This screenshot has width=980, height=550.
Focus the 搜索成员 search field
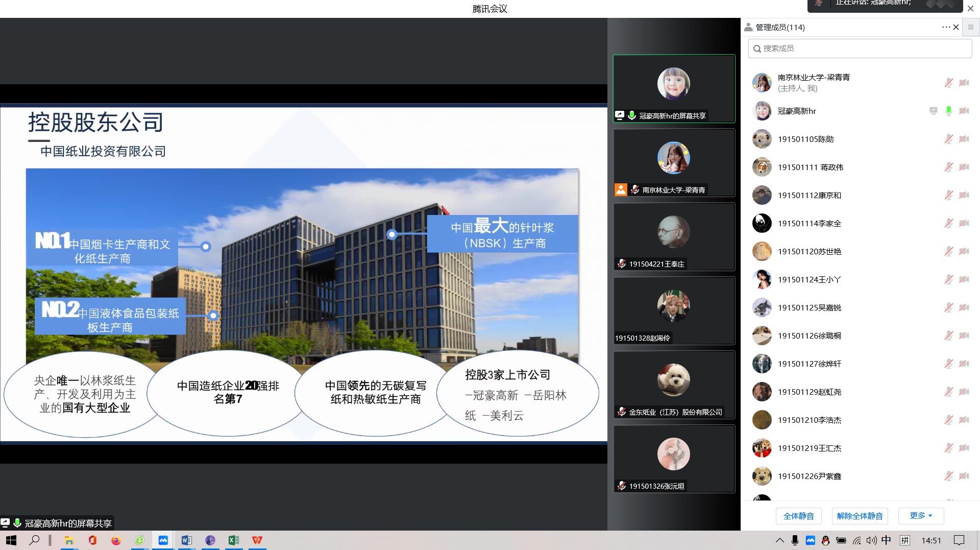(x=860, y=49)
